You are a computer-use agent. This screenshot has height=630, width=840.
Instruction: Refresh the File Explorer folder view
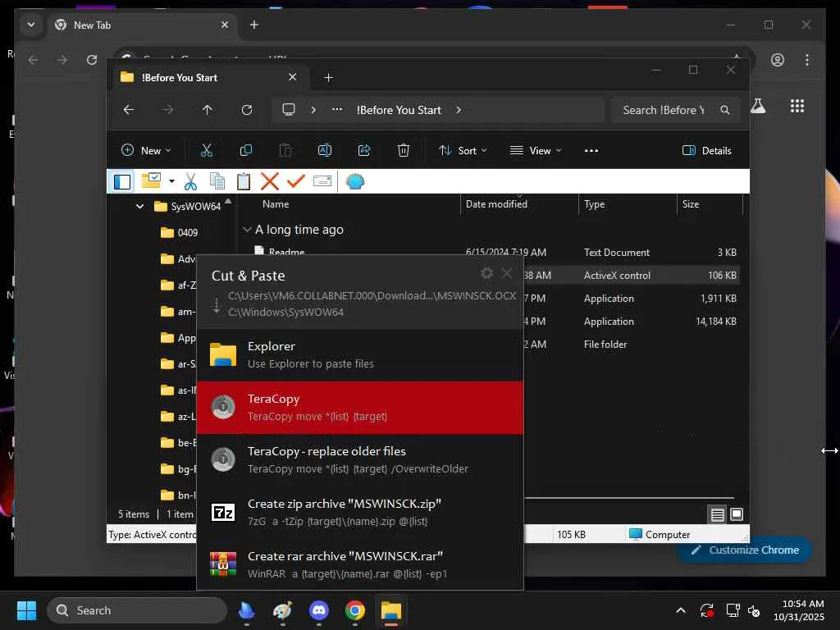[x=246, y=110]
